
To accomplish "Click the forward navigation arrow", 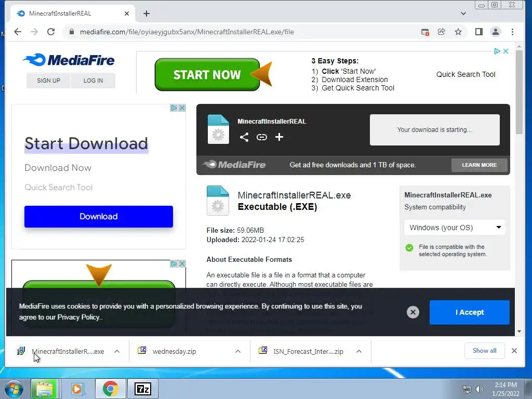I will tap(34, 32).
